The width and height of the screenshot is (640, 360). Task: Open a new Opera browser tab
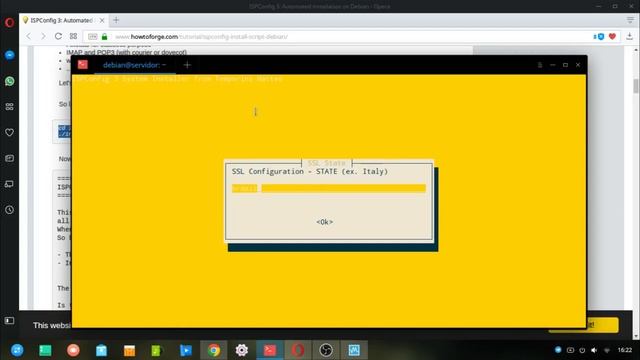point(116,20)
